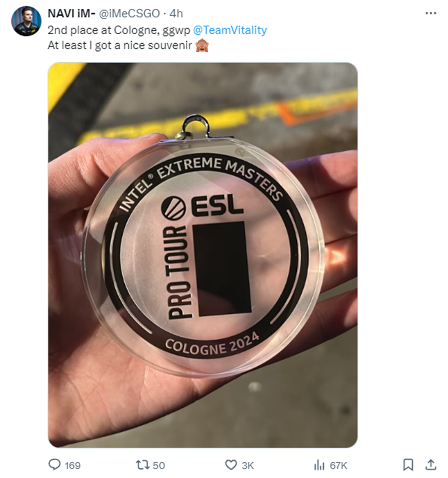
Task: Follow the @TeamVitality mention link
Action: click(230, 30)
